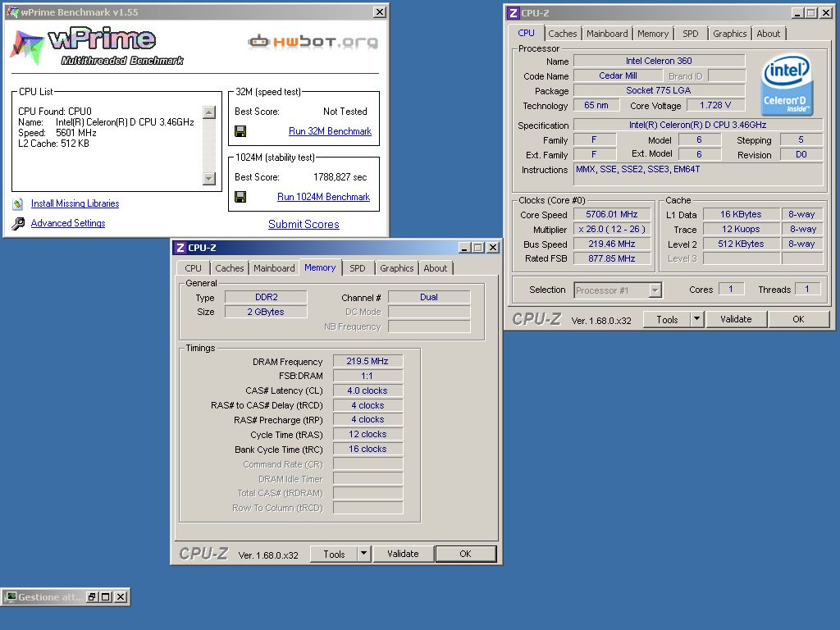Open SPD tab in Memory window

click(x=358, y=268)
